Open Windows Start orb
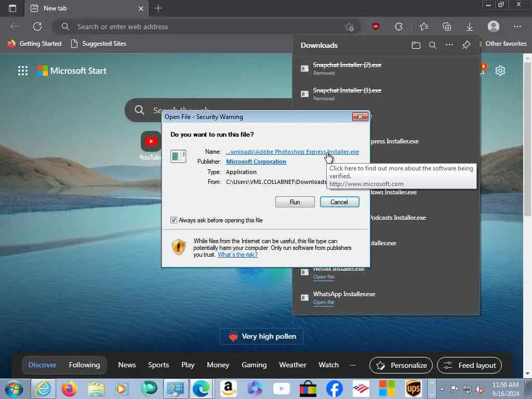532x399 pixels. (x=14, y=389)
